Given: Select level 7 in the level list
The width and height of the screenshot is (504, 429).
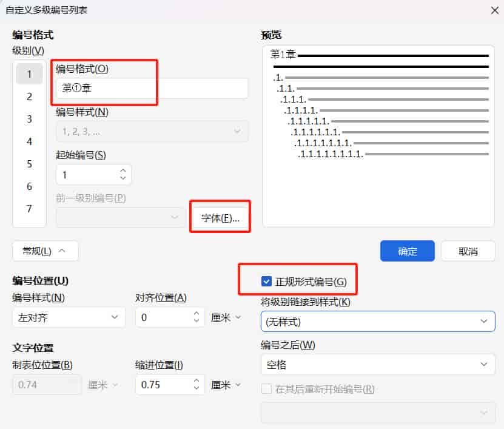Looking at the screenshot, I should [29, 209].
